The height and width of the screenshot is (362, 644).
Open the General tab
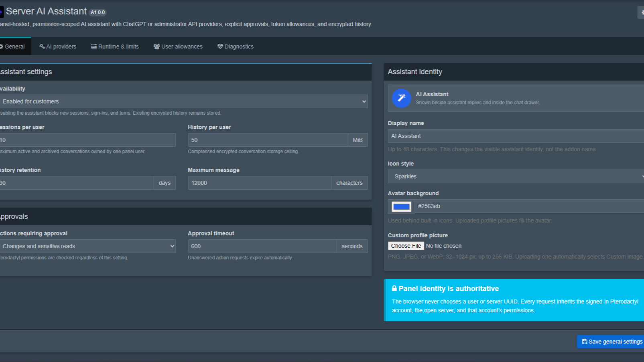point(14,47)
